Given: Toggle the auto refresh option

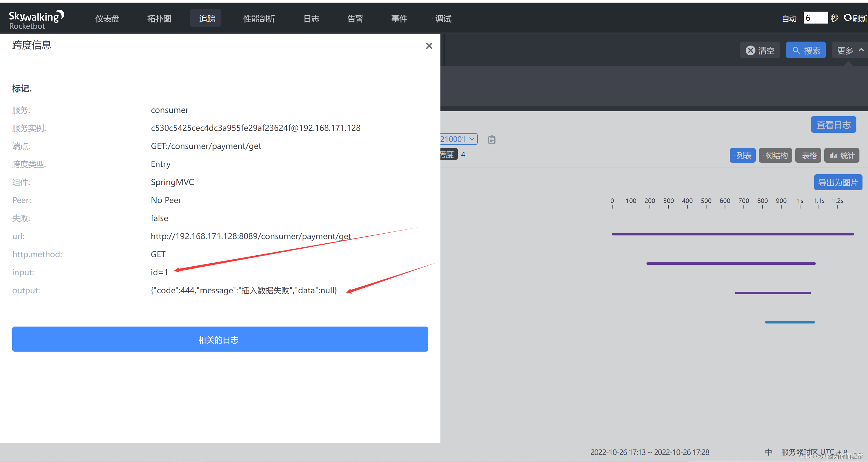Looking at the screenshot, I should tap(788, 19).
